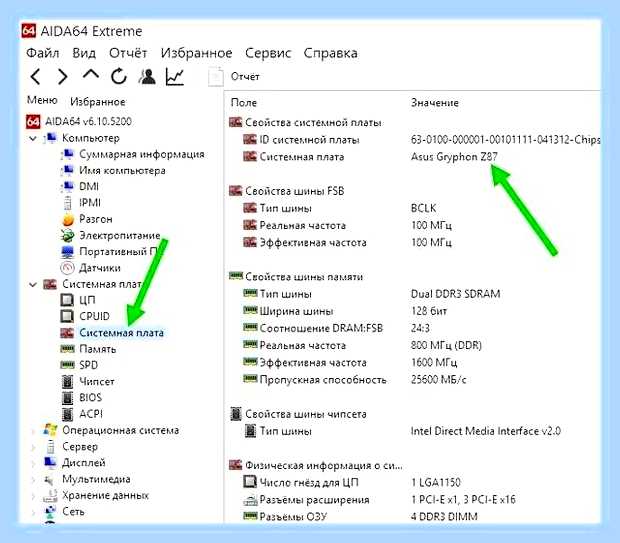
Task: Click the DMI item icon
Action: [67, 186]
